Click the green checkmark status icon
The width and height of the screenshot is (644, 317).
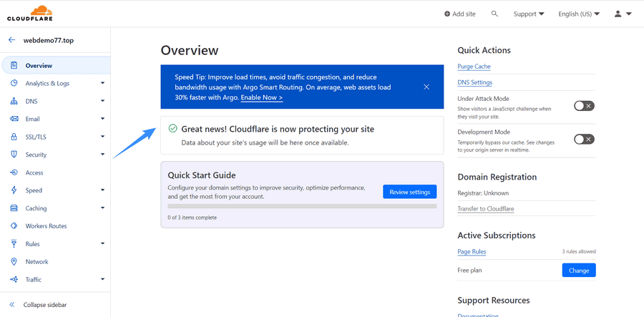pyautogui.click(x=173, y=129)
